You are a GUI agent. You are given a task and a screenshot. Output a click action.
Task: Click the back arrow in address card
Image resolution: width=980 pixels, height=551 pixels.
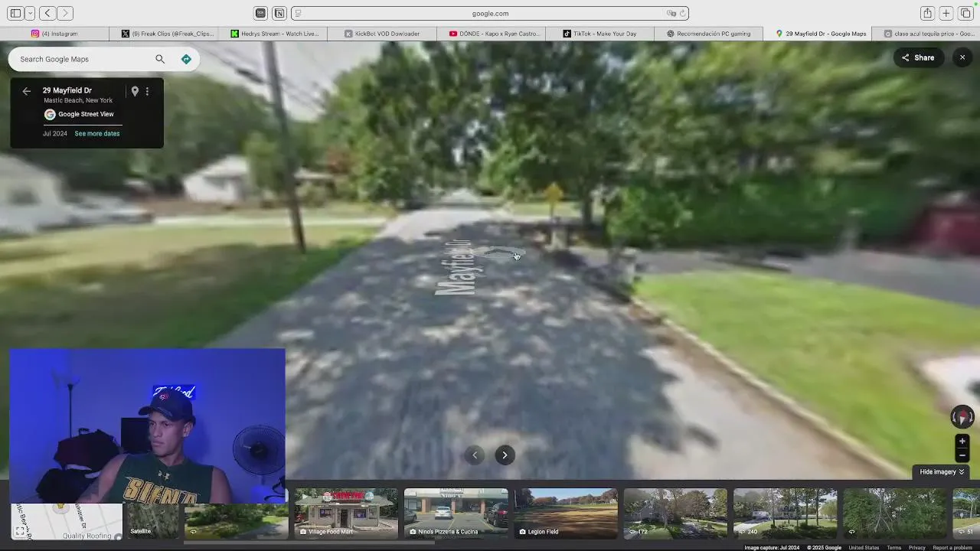(x=26, y=91)
